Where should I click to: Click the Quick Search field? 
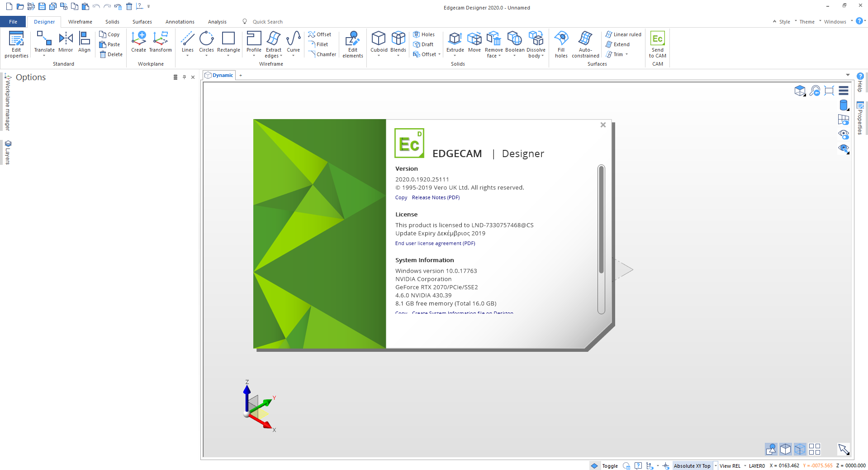tap(267, 21)
